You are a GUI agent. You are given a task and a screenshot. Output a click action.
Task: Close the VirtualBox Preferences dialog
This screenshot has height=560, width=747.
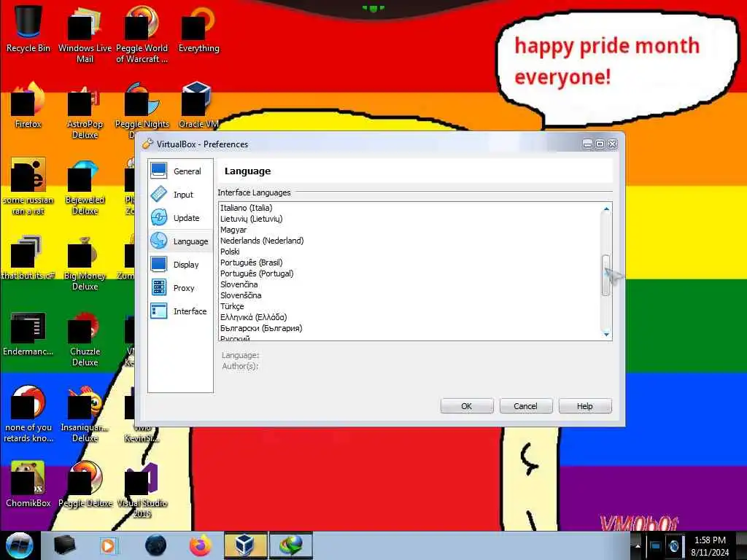613,144
